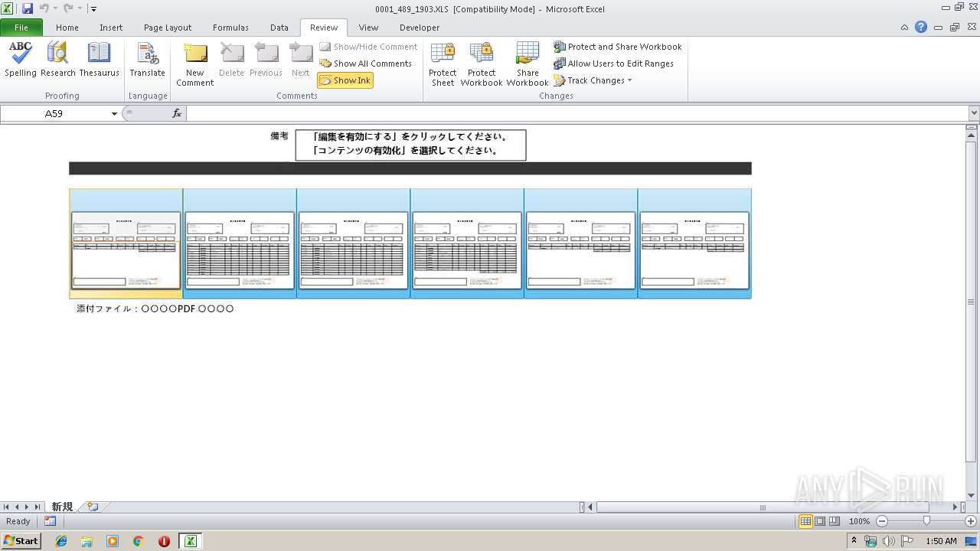The image size is (980, 551).
Task: Go to the last sheet tab arrow
Action: pyautogui.click(x=38, y=507)
